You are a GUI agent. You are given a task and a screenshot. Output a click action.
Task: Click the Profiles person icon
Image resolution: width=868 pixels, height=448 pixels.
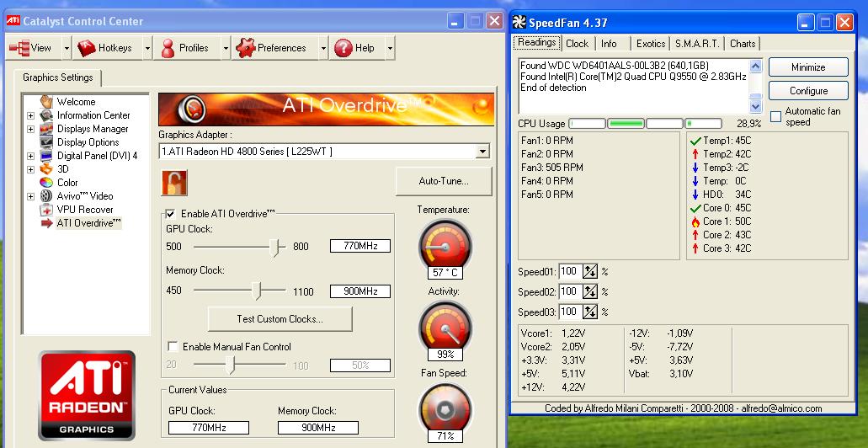click(x=168, y=48)
